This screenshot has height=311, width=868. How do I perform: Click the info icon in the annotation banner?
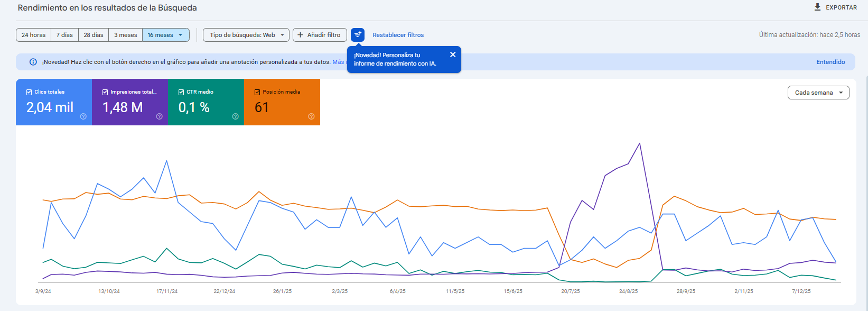click(x=33, y=62)
